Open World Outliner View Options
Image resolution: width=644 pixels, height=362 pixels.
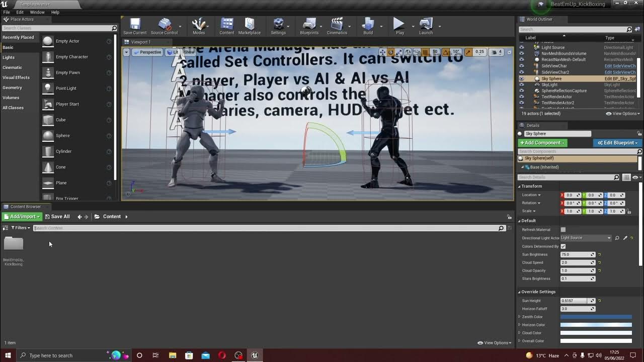pos(623,114)
